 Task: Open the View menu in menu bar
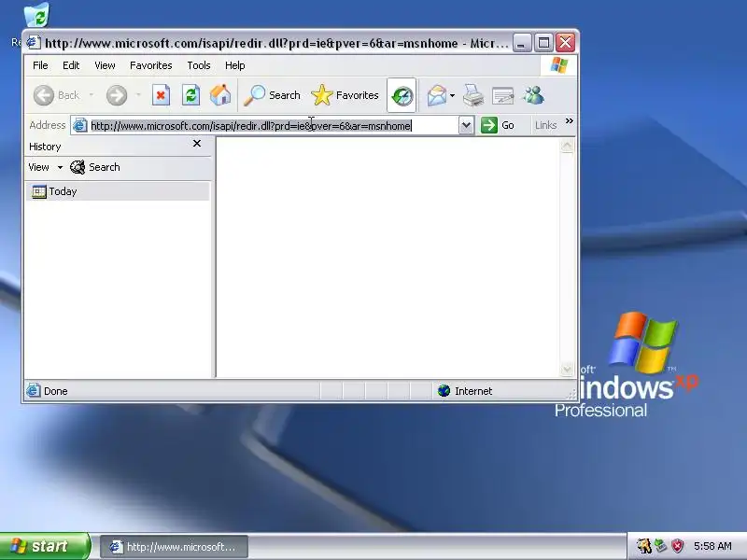pos(105,65)
